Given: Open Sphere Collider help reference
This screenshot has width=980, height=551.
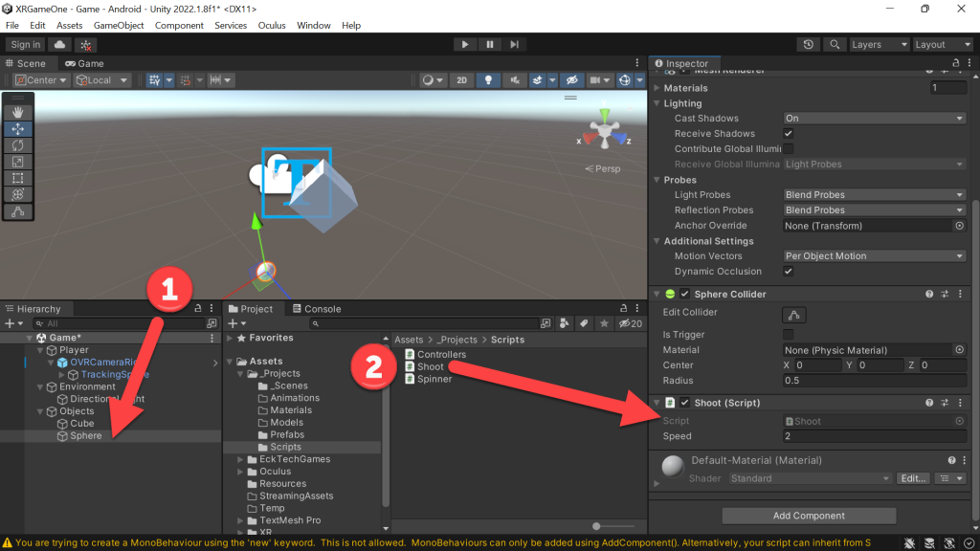Looking at the screenshot, I should [929, 295].
